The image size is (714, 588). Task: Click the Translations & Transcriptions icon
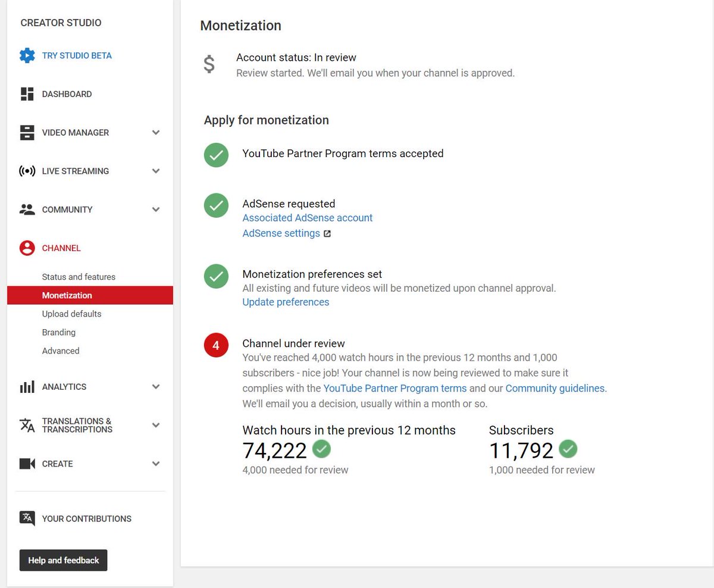click(27, 425)
